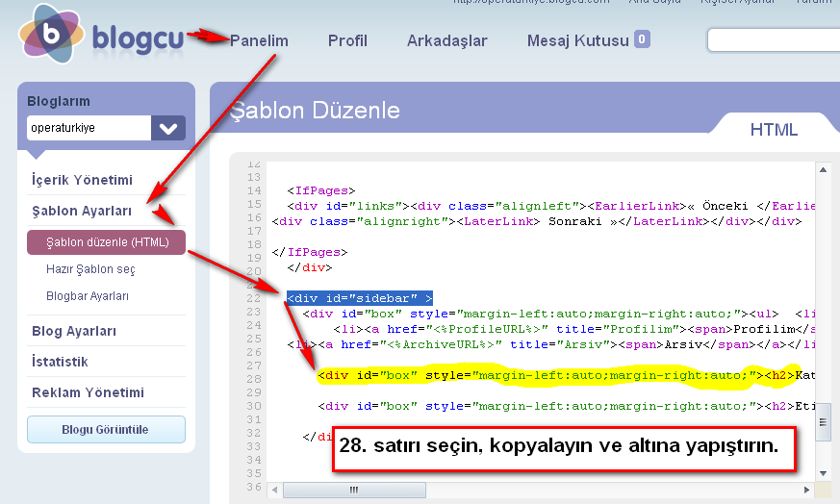Click the selected div id="sidebar" line
This screenshot has width=840, height=504.
click(x=360, y=298)
